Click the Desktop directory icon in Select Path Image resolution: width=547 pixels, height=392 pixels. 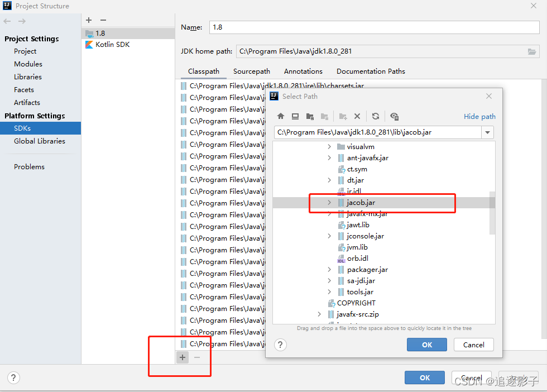[x=295, y=116]
